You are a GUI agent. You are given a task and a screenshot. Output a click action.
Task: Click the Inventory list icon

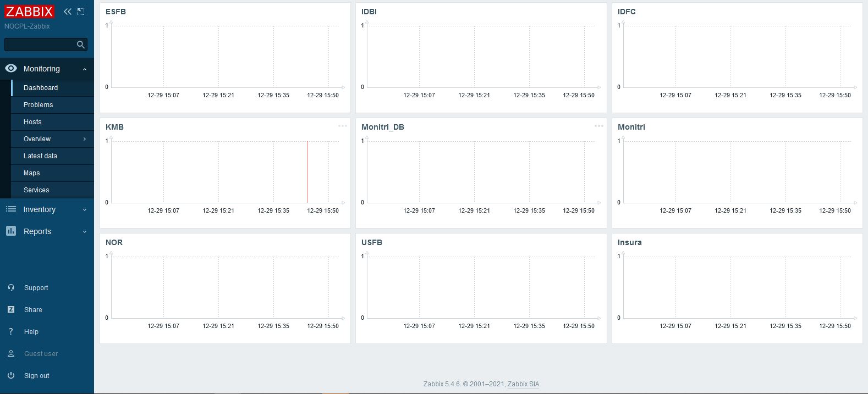11,209
